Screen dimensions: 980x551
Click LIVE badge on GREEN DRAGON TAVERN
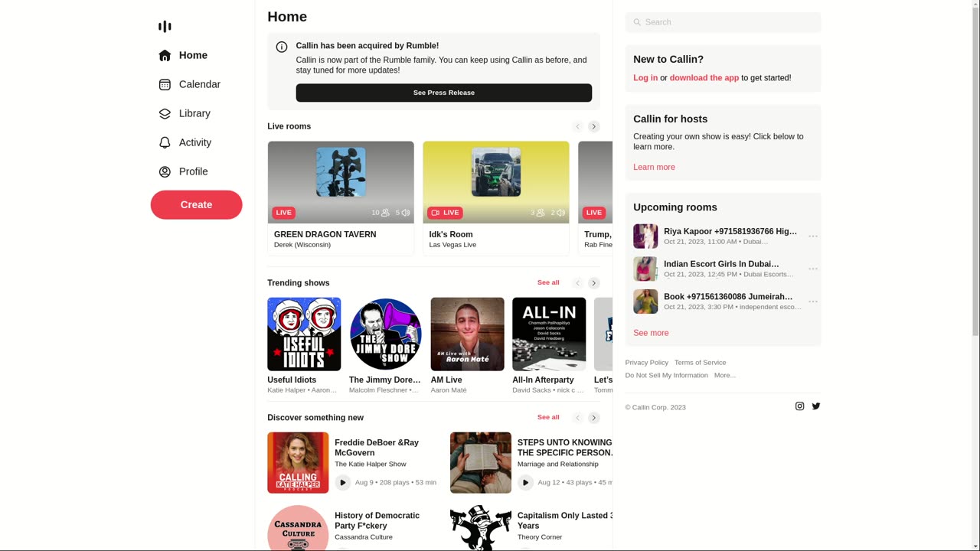(x=283, y=213)
